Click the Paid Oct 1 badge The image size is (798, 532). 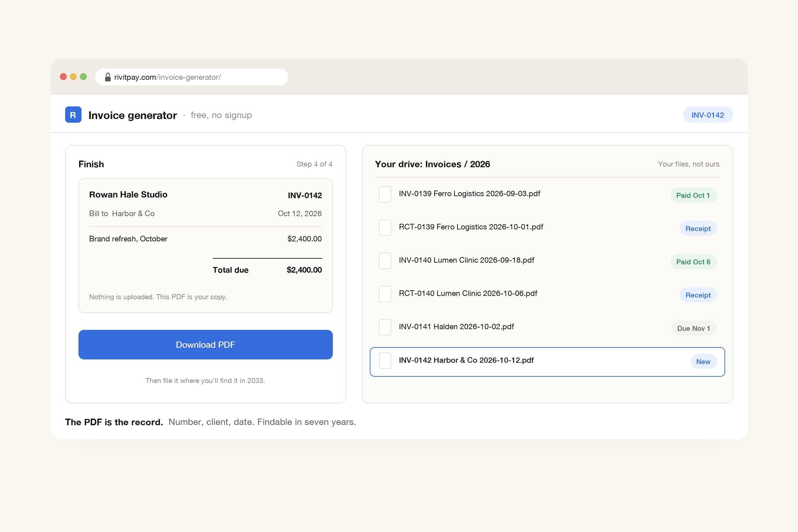click(694, 195)
